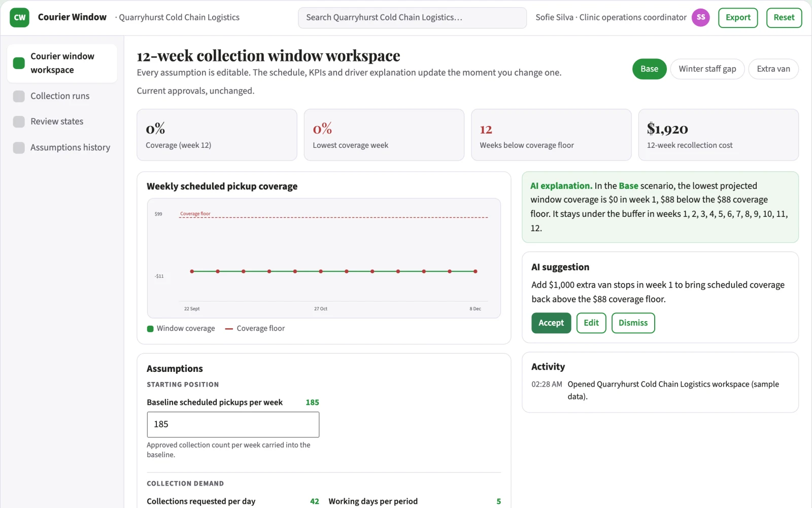Click the '5' Working days per period value
The width and height of the screenshot is (812, 508).
pos(499,501)
